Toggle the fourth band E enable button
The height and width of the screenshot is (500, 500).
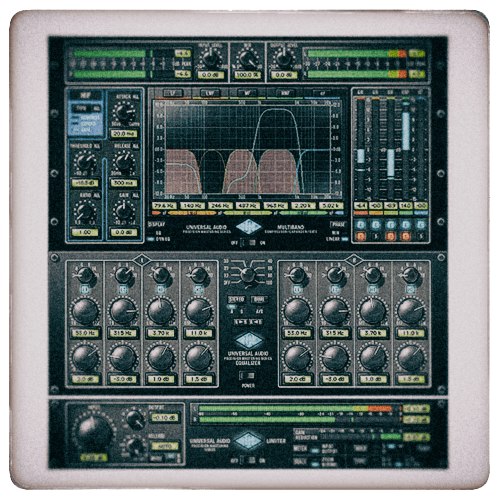(x=406, y=224)
